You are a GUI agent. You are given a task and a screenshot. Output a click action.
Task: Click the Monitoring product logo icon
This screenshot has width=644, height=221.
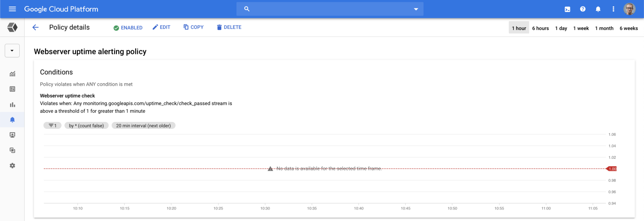(x=12, y=28)
